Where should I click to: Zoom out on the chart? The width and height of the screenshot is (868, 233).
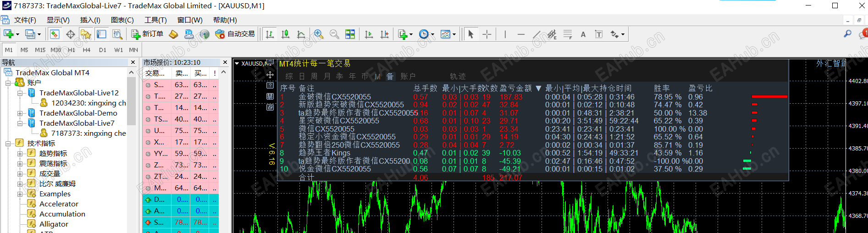334,34
